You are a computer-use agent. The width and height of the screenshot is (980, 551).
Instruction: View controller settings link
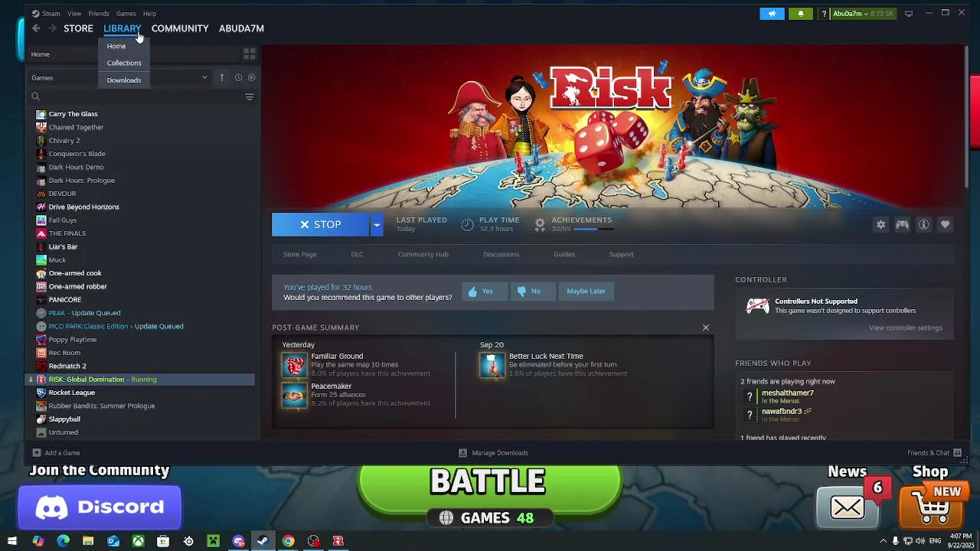pos(906,328)
